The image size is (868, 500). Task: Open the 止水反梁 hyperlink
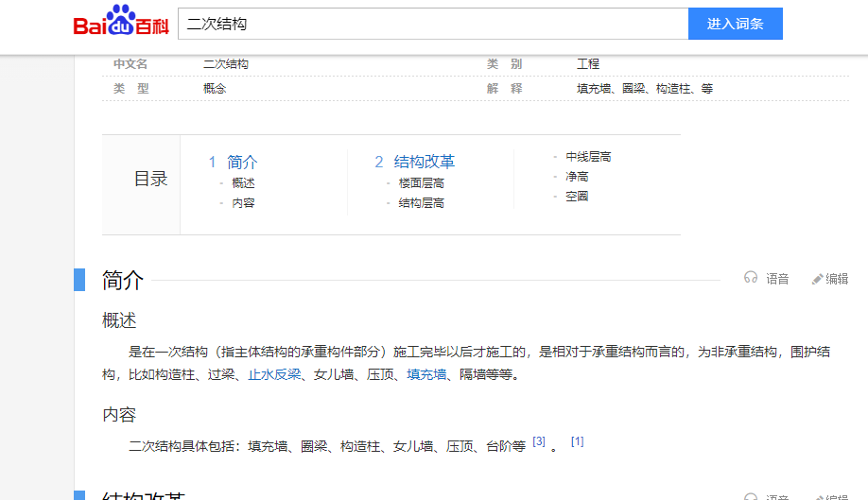pyautogui.click(x=274, y=375)
